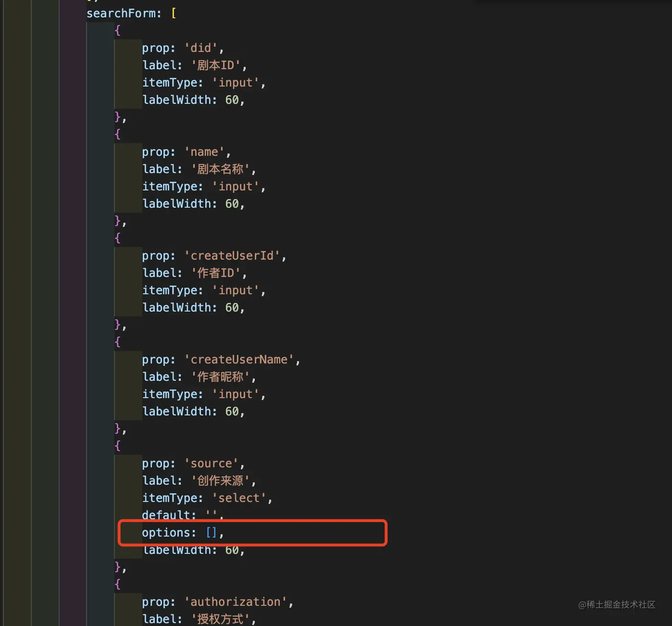Screen dimensions: 672x626
Task: Click the '作者ID' label string
Action: (215, 273)
